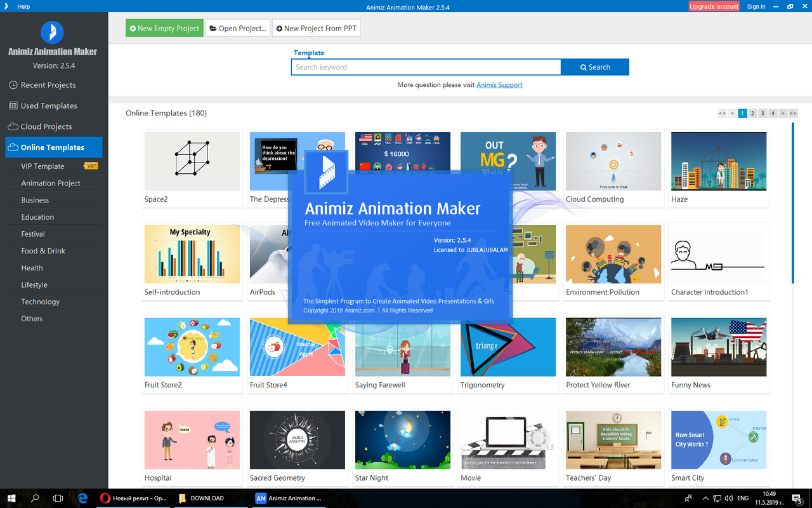Open the Smart City template
The height and width of the screenshot is (508, 812).
pyautogui.click(x=719, y=440)
